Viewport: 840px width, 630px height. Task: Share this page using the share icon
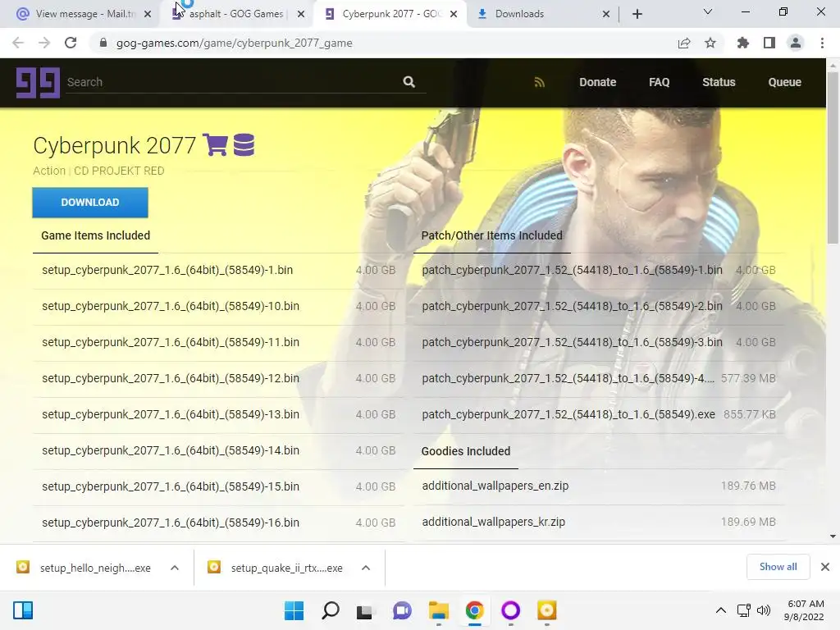684,43
